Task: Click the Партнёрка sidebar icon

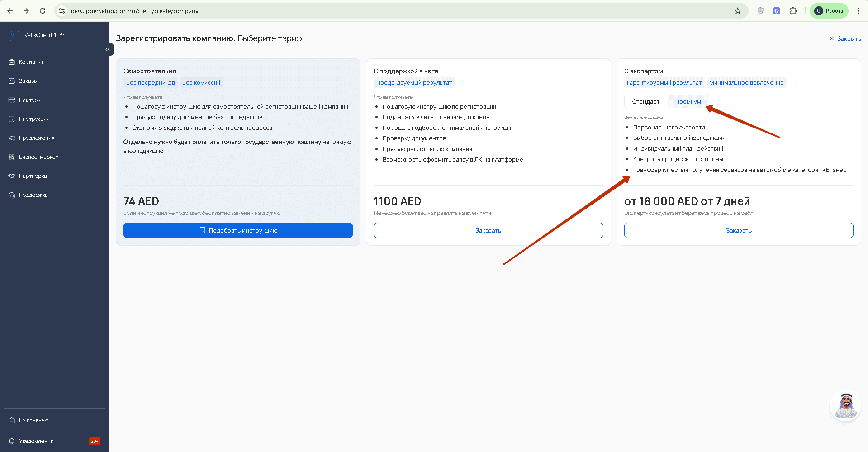Action: [12, 176]
